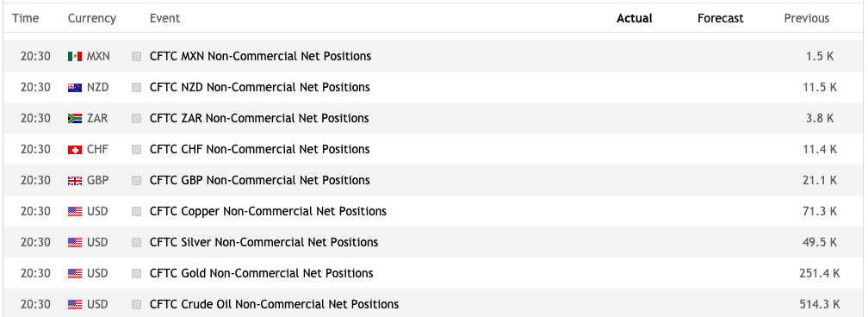Click the US flag in the Crude Oil row

click(75, 305)
